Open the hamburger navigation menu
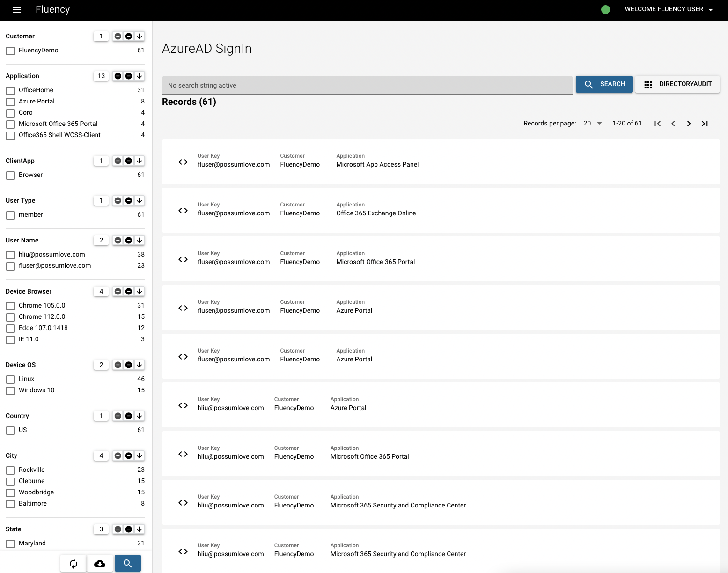The height and width of the screenshot is (573, 728). tap(17, 10)
